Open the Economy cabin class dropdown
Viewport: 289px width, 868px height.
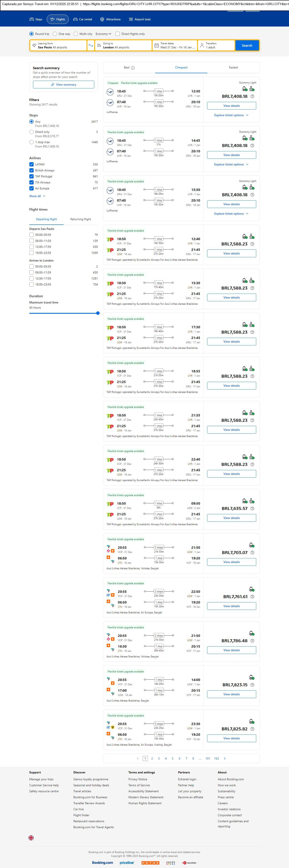click(x=103, y=34)
